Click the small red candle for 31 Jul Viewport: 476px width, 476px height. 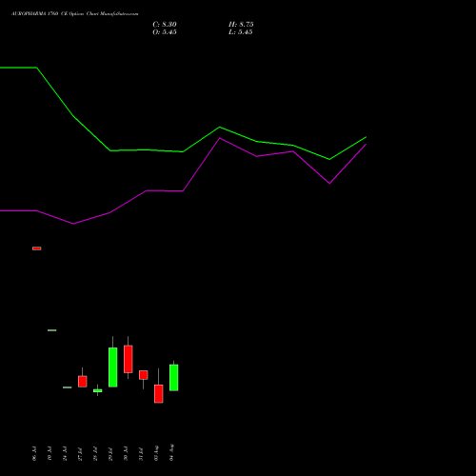[x=143, y=375]
